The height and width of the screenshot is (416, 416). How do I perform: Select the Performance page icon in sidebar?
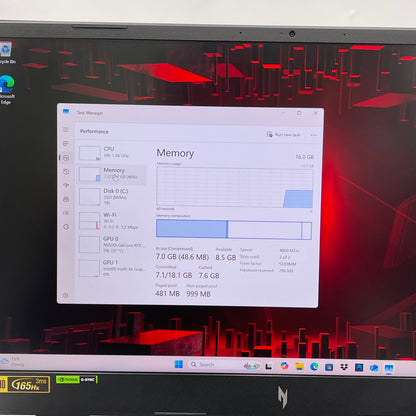[66, 158]
